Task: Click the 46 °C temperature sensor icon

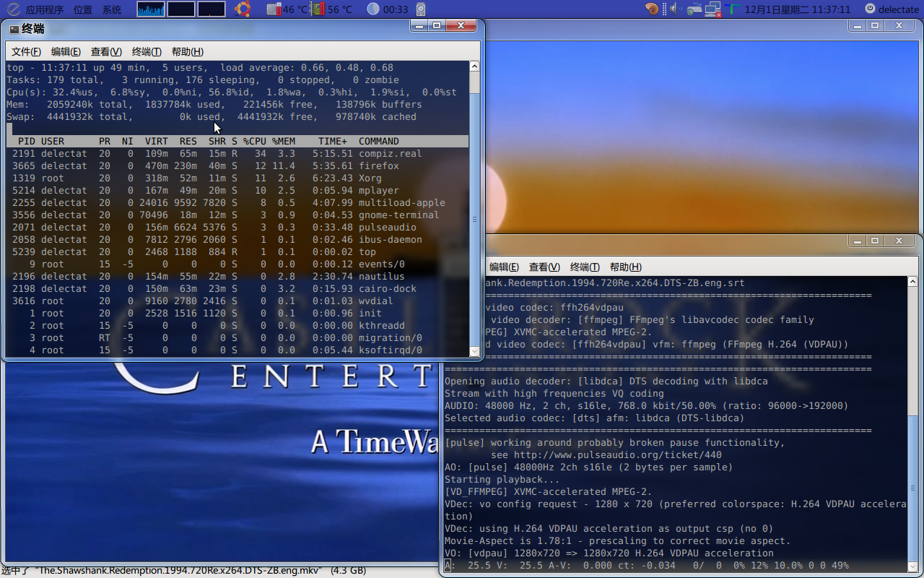Action: [x=274, y=9]
